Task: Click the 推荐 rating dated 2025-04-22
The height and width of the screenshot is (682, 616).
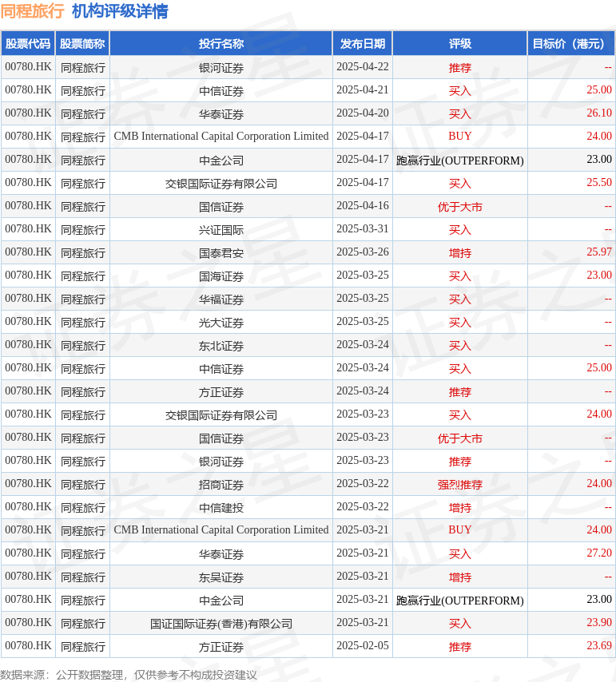Action: click(460, 68)
